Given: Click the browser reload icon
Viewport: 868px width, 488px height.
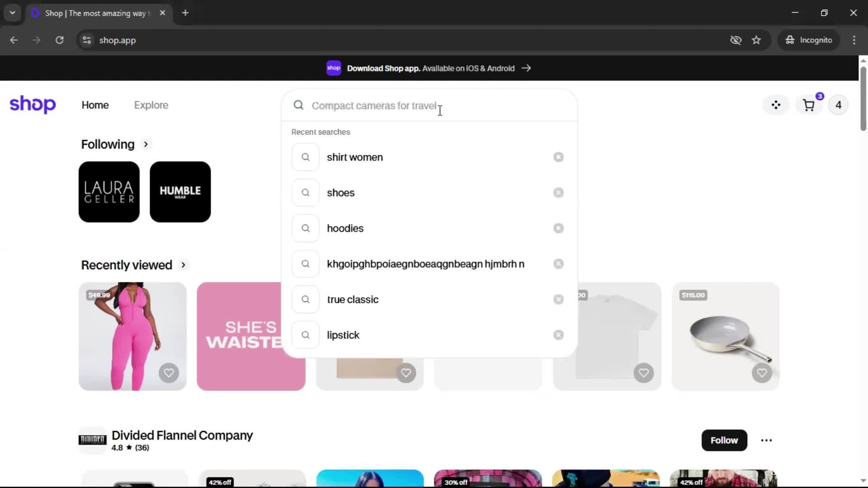Looking at the screenshot, I should point(59,40).
